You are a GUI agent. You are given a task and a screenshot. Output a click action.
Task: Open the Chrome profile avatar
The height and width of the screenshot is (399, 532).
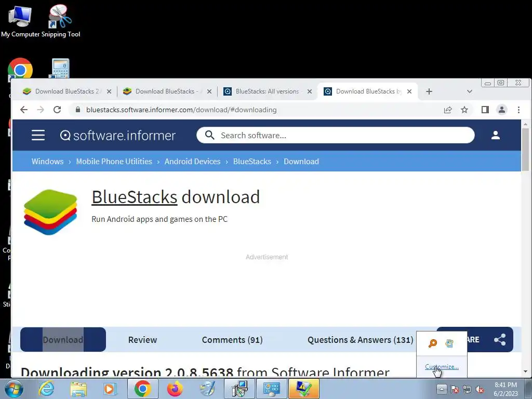tap(502, 110)
